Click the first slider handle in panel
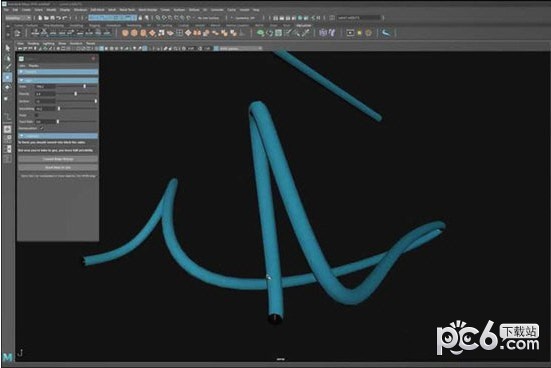The width and height of the screenshot is (551, 368). (84, 86)
